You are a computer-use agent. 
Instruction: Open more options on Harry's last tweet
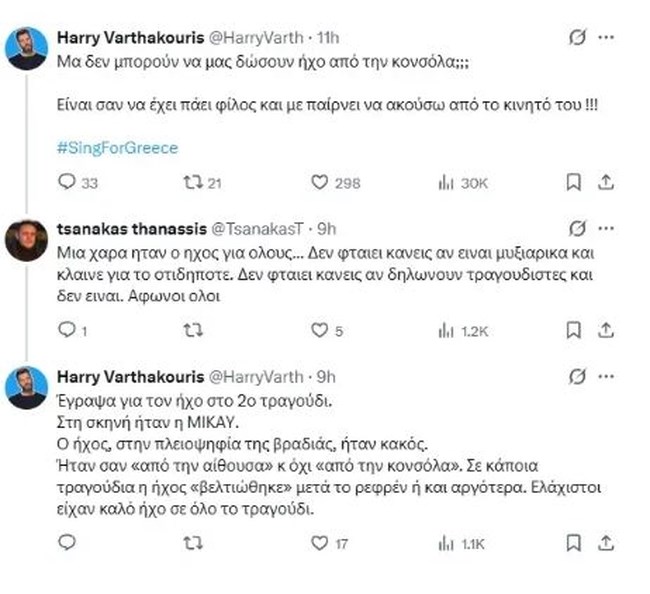pyautogui.click(x=606, y=376)
